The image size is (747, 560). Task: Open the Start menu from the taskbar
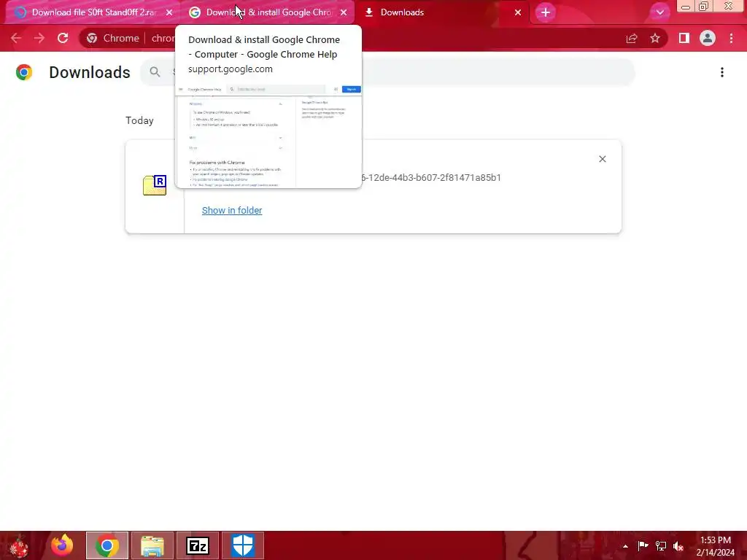point(19,545)
